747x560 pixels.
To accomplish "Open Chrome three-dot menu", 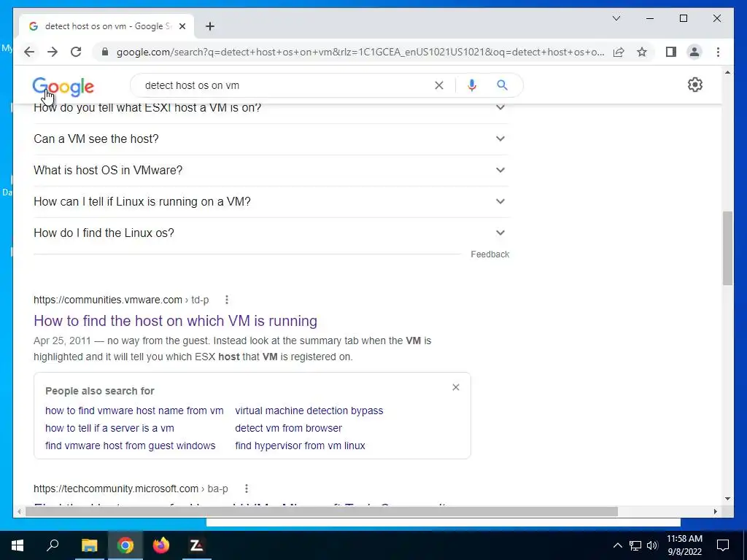I will click(x=718, y=52).
